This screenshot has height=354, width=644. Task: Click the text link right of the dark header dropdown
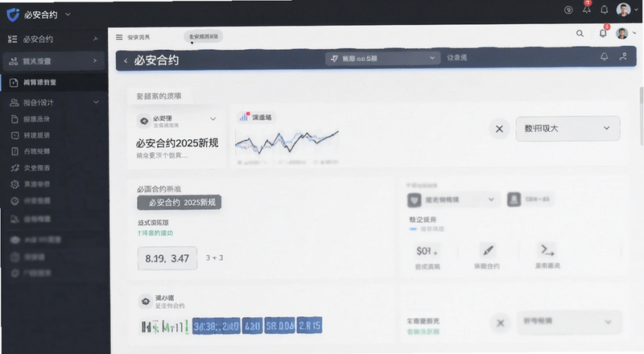456,58
